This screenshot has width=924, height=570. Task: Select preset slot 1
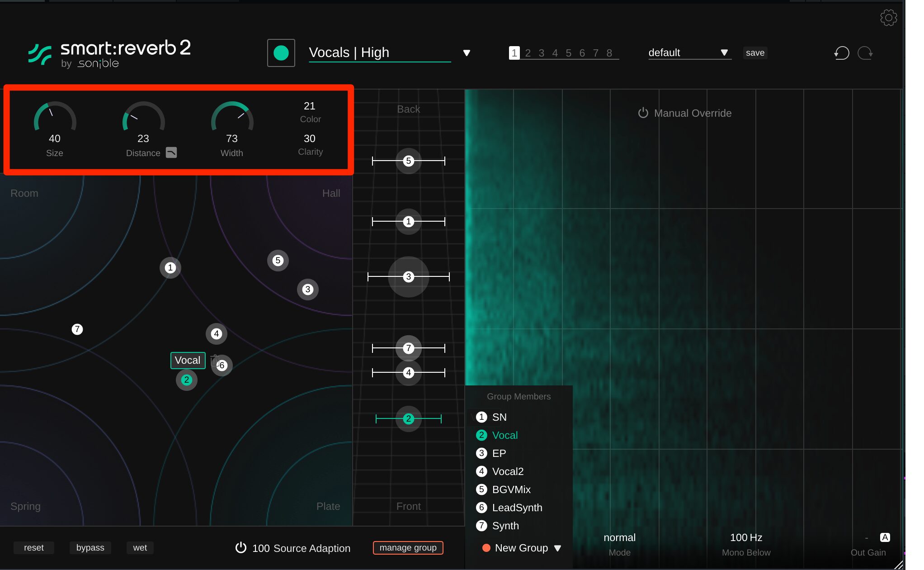tap(514, 53)
